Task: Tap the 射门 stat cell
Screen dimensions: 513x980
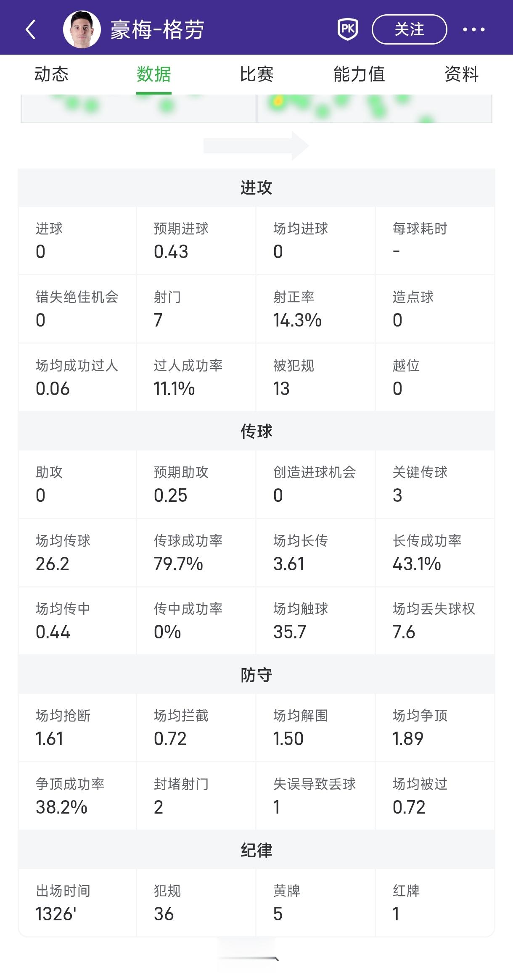Action: 196,309
